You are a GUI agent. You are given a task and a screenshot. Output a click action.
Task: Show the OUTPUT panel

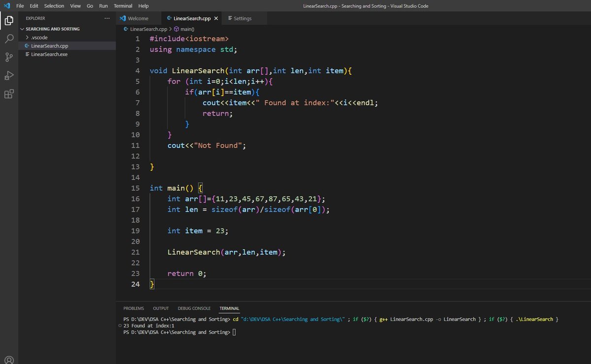[x=161, y=308]
